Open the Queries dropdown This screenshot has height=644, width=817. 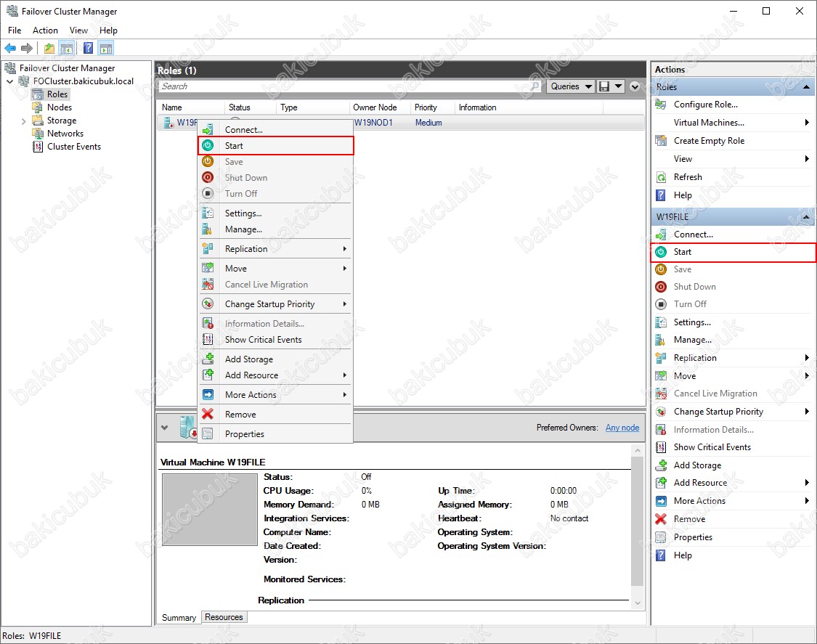[572, 86]
